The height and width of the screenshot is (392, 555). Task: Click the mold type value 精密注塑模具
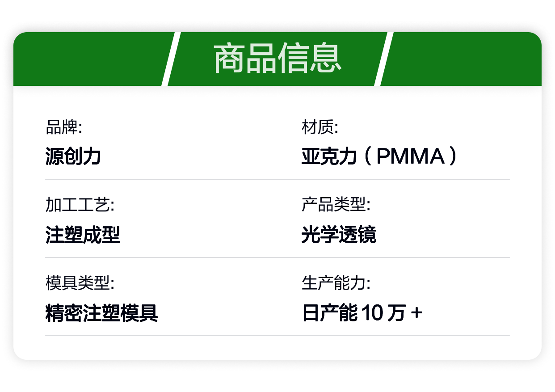point(102,313)
